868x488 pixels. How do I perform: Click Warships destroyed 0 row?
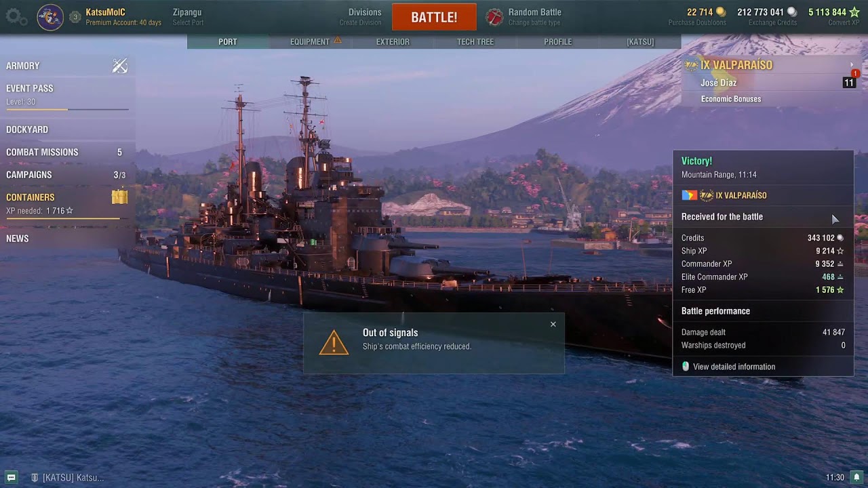click(x=763, y=345)
